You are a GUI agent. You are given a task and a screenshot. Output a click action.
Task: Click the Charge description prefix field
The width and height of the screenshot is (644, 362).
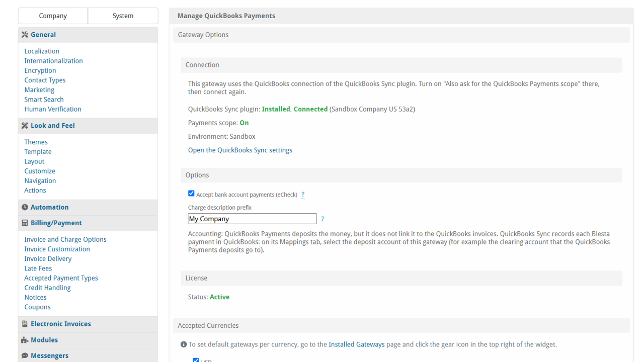252,219
